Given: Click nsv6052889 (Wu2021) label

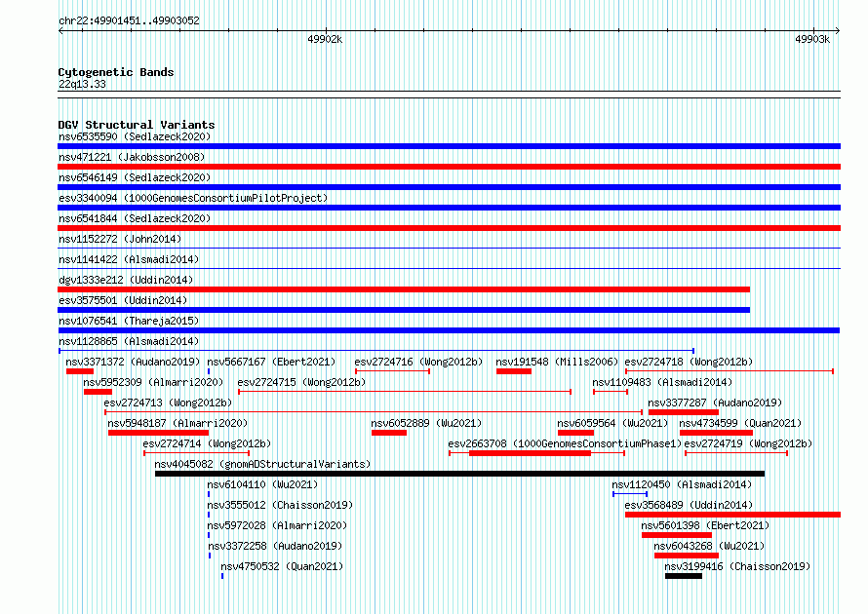Looking at the screenshot, I should (426, 423).
